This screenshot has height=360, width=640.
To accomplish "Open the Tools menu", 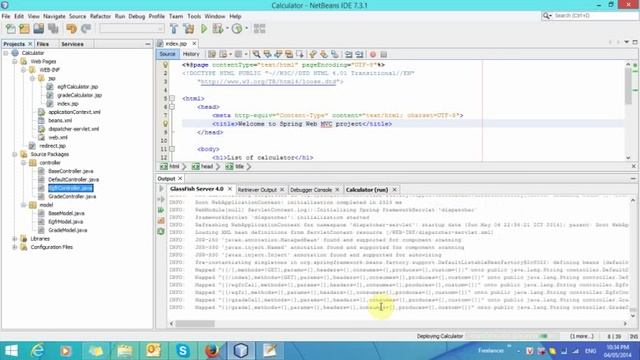I will tap(194, 16).
